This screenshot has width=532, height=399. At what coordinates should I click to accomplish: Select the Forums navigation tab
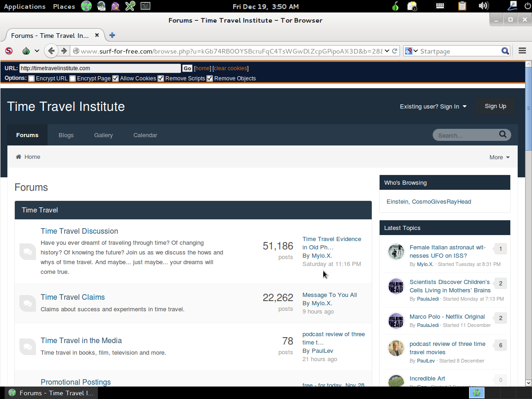pos(28,135)
